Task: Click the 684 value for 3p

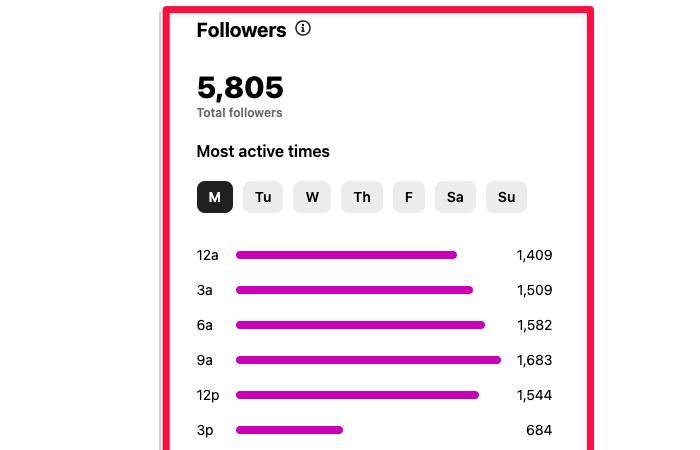Action: [x=539, y=430]
